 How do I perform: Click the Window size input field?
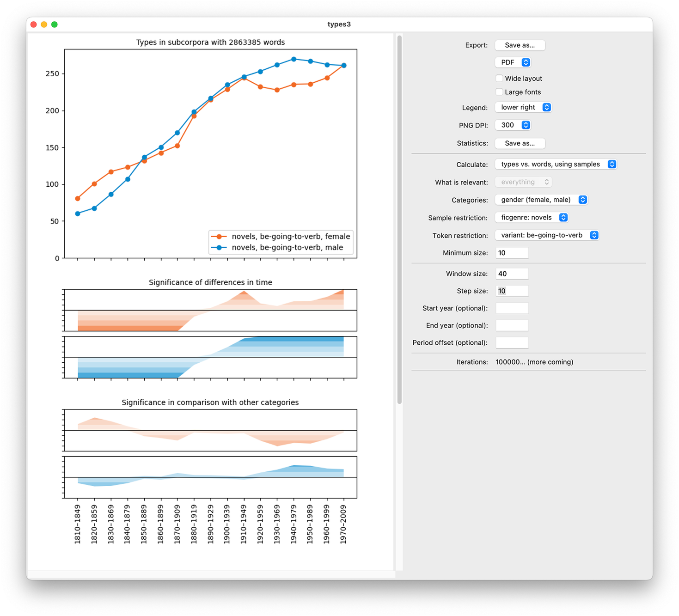tap(512, 274)
